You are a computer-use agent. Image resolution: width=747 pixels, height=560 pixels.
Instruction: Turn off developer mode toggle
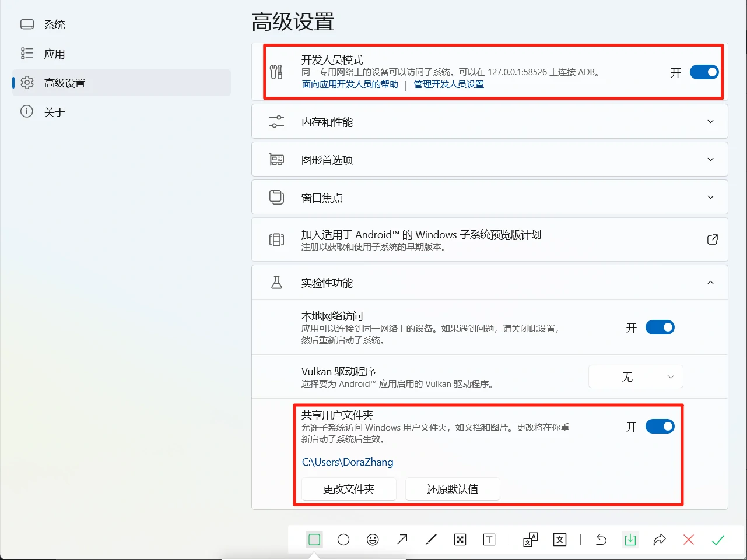click(704, 72)
